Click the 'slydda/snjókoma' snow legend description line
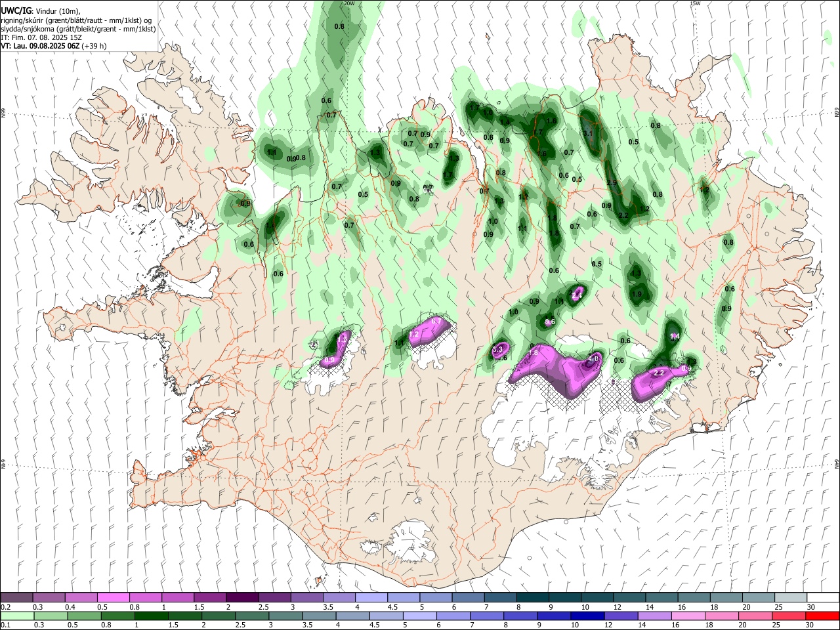840x630 pixels. pyautogui.click(x=79, y=29)
